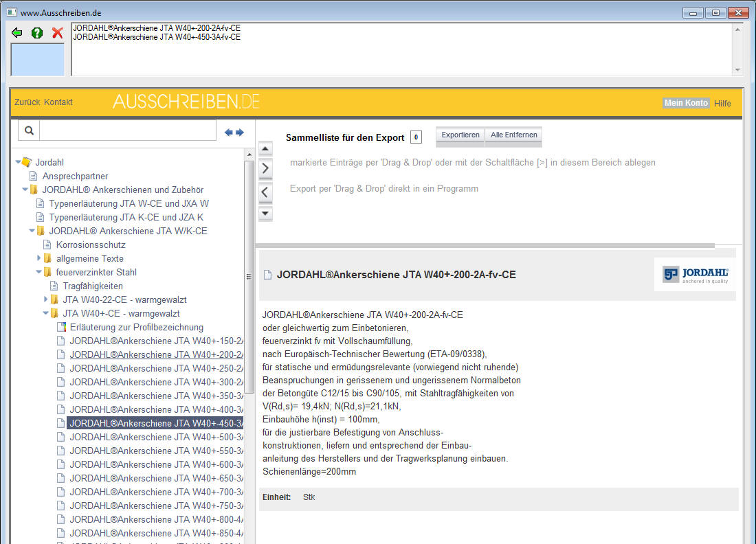Click top list entry JTA W40+-200-2A-fv-CE
This screenshot has width=756, height=544.
pyautogui.click(x=157, y=28)
